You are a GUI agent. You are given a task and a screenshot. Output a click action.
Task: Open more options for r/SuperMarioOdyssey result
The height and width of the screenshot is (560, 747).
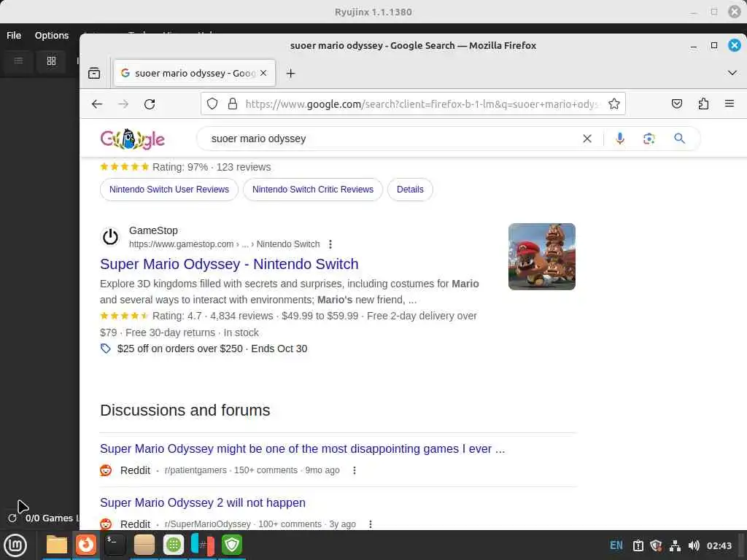pos(370,524)
